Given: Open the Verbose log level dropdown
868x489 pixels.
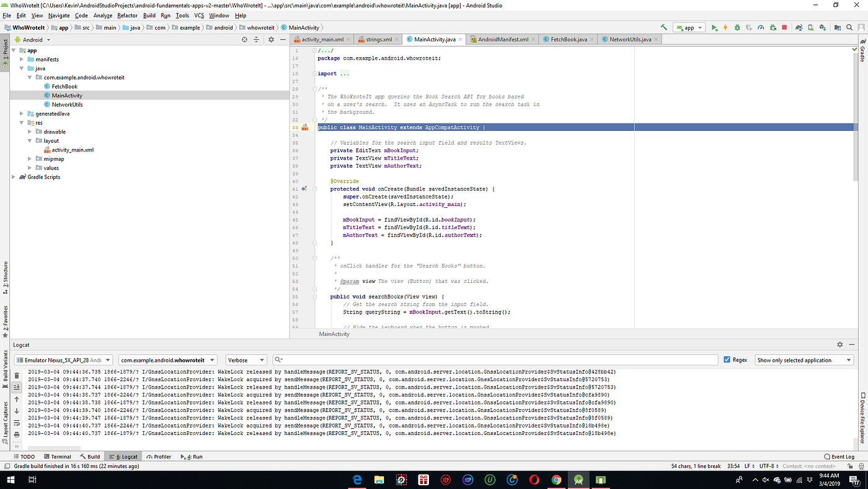Looking at the screenshot, I should (246, 359).
